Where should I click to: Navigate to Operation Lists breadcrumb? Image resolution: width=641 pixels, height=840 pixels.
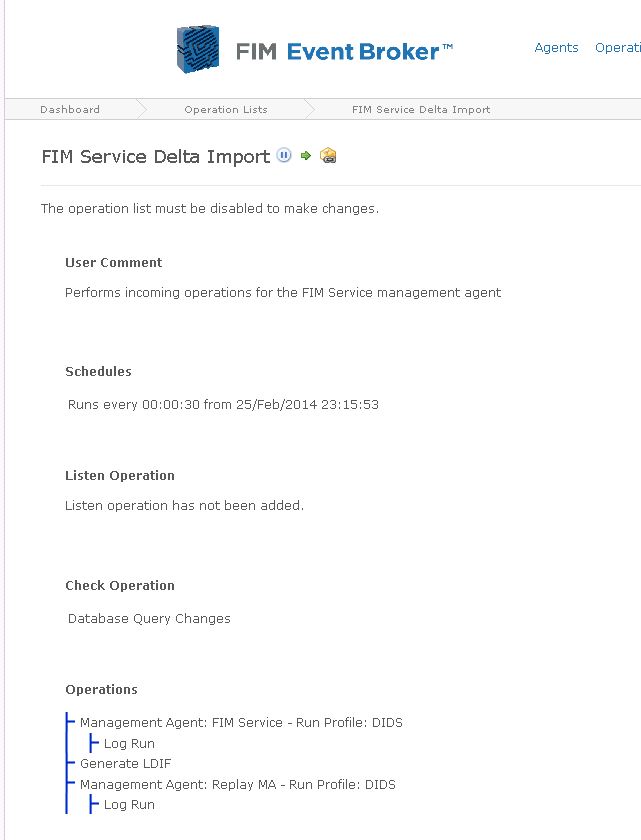pyautogui.click(x=226, y=109)
